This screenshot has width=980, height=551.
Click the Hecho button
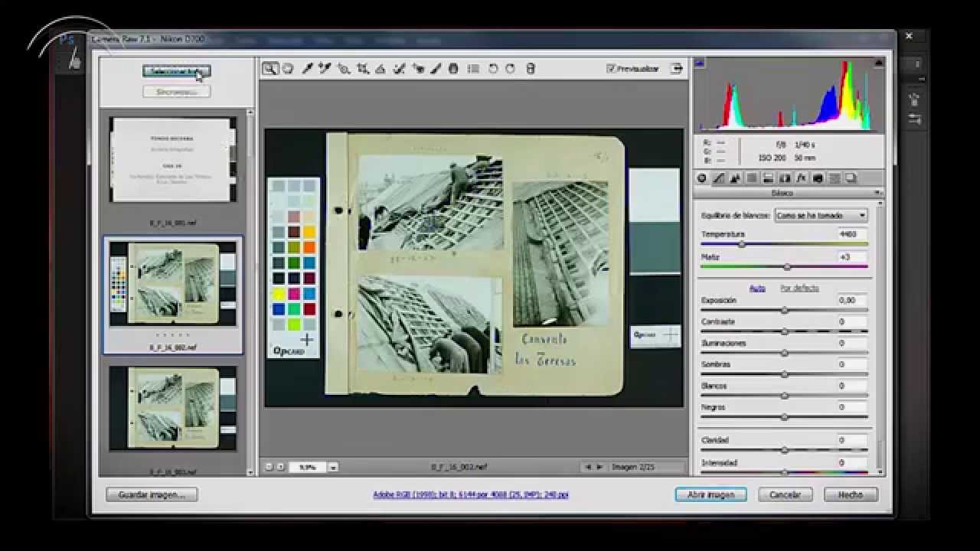click(x=851, y=495)
